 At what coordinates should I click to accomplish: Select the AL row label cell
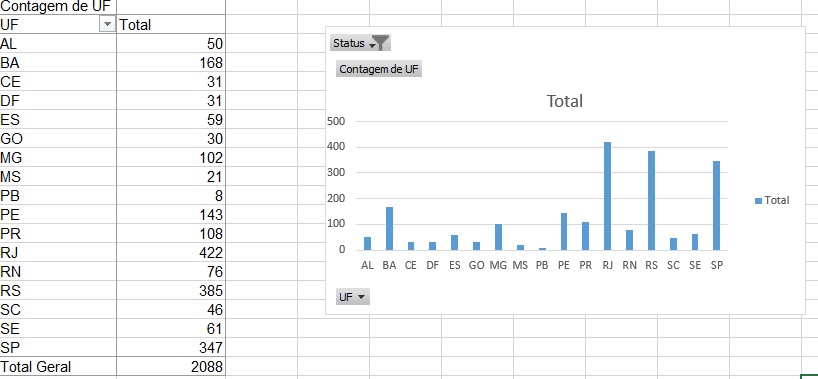pos(58,44)
